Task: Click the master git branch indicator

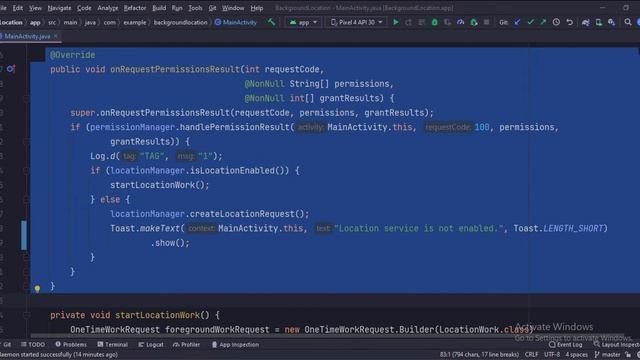Action: [x=608, y=355]
